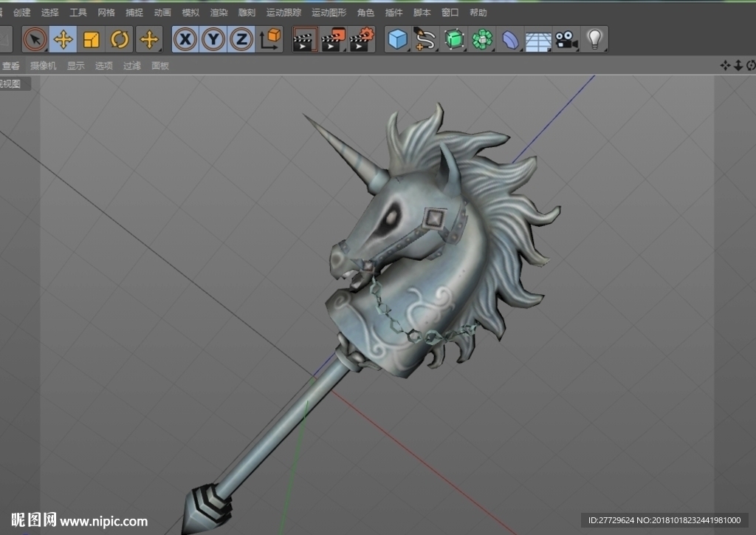756x535 pixels.
Task: Toggle Y axis lock
Action: coord(213,39)
